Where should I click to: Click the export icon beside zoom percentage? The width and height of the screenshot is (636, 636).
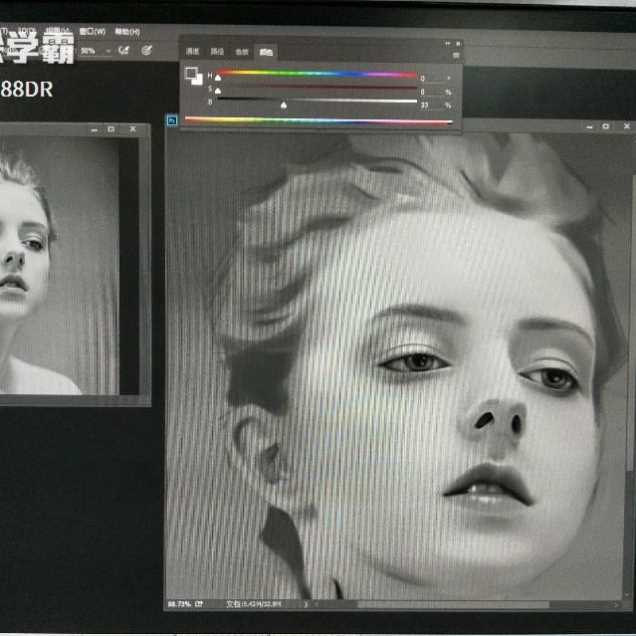pyautogui.click(x=199, y=604)
